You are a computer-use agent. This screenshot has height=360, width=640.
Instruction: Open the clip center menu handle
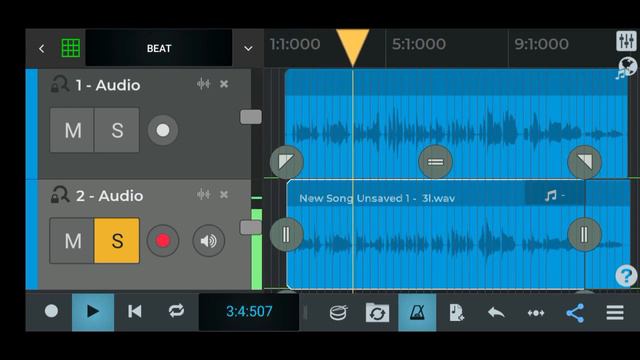tap(436, 162)
